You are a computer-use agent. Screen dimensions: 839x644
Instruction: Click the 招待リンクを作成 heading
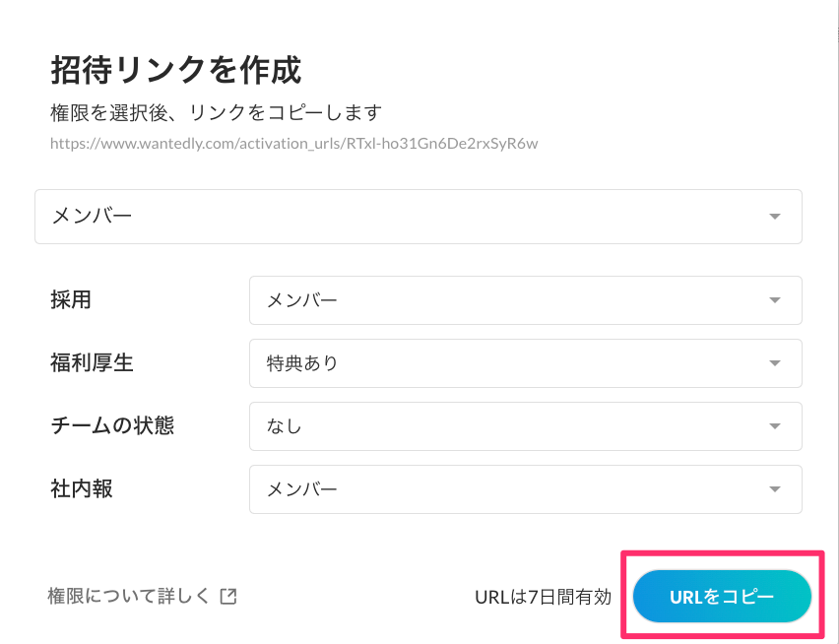tap(175, 71)
